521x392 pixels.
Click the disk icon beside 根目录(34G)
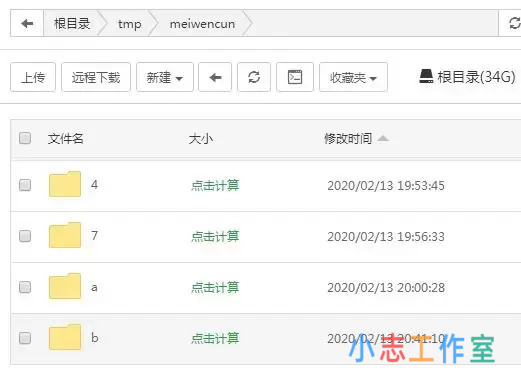tap(426, 76)
